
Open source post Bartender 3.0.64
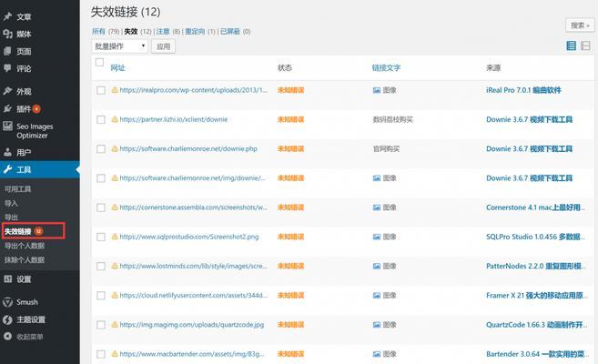point(537,354)
